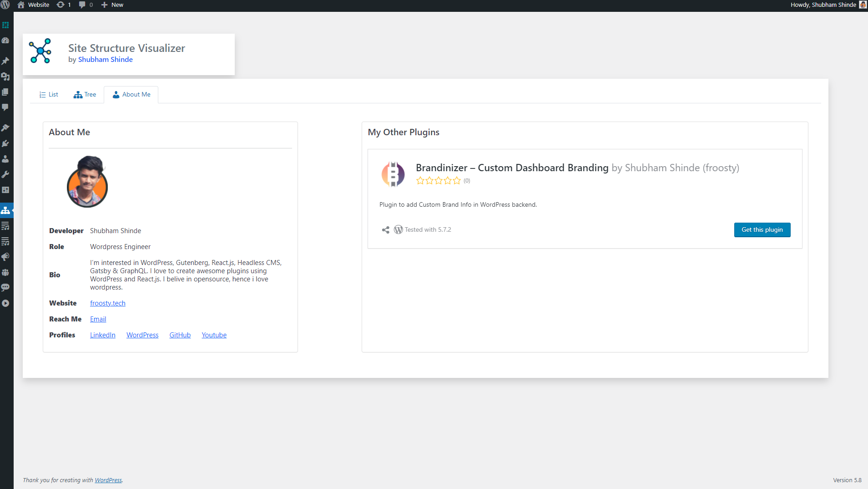Image resolution: width=868 pixels, height=489 pixels.
Task: Click the Site Structure Visualizer network logo
Action: coord(40,51)
